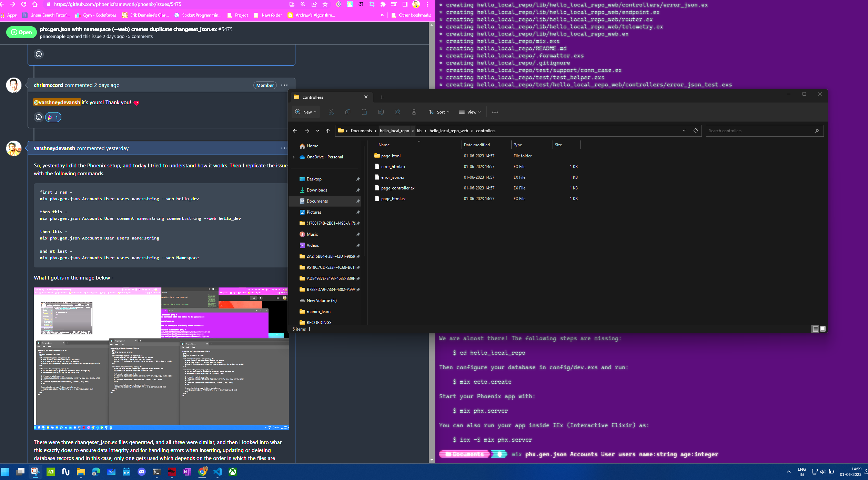The width and height of the screenshot is (868, 480).
Task: Click the Explorer navigation pane scrollbar
Action: point(364,202)
